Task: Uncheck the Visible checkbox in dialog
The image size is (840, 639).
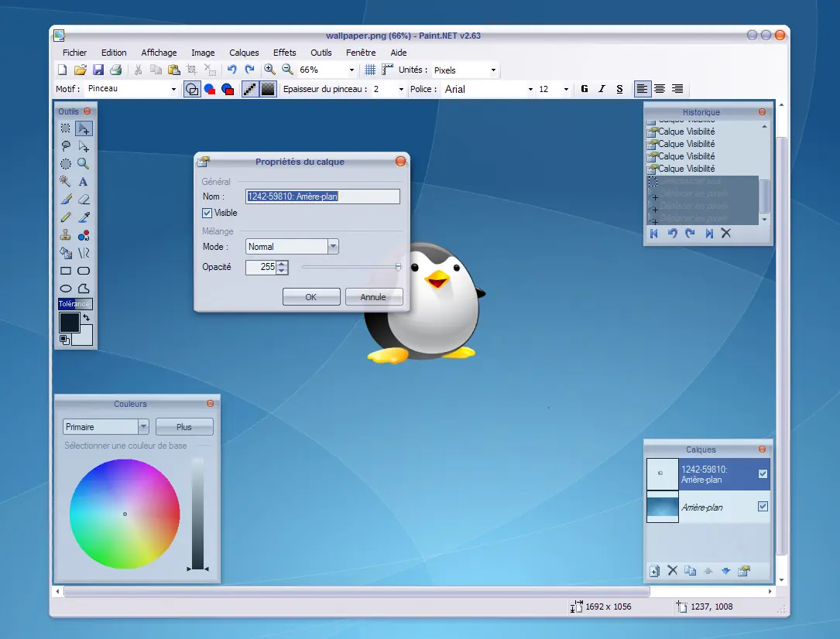Action: point(207,213)
